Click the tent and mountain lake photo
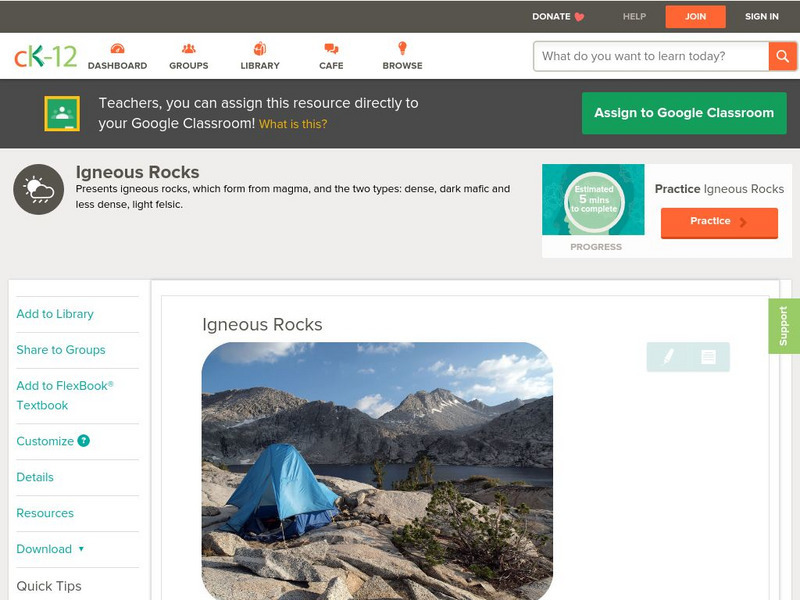The width and height of the screenshot is (800, 600). point(377,471)
